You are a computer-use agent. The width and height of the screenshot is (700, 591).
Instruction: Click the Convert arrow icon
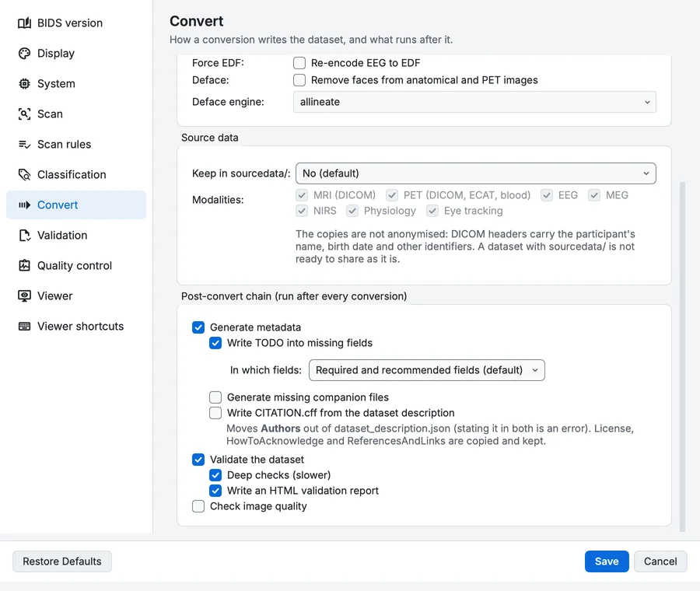point(25,205)
